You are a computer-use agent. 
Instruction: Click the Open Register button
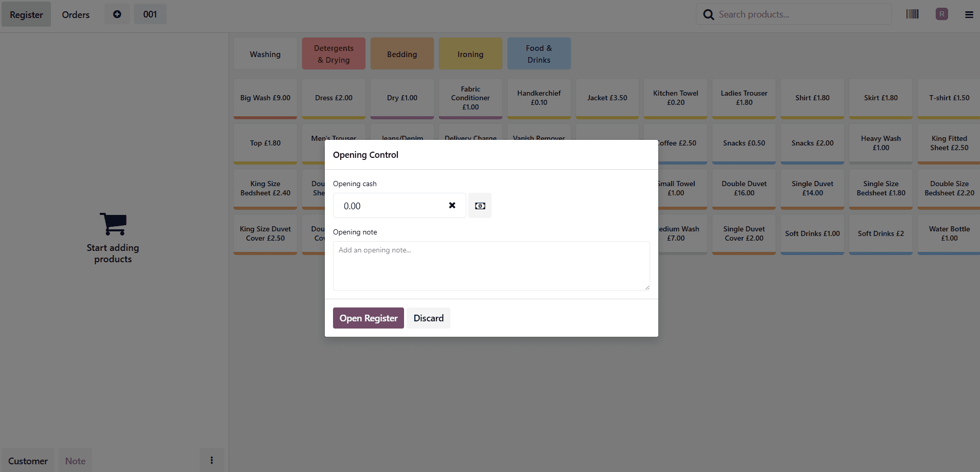click(369, 318)
